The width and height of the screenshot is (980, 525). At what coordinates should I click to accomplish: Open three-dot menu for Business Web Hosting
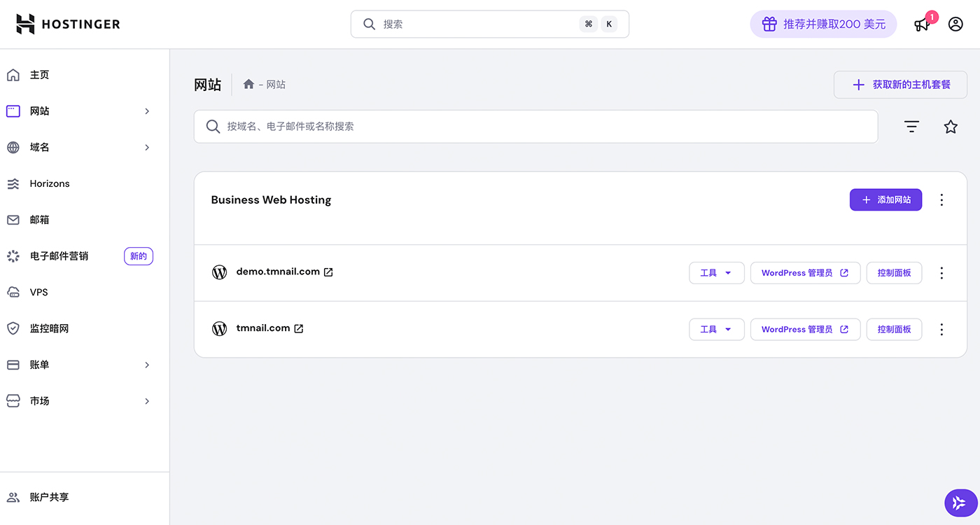(x=941, y=200)
